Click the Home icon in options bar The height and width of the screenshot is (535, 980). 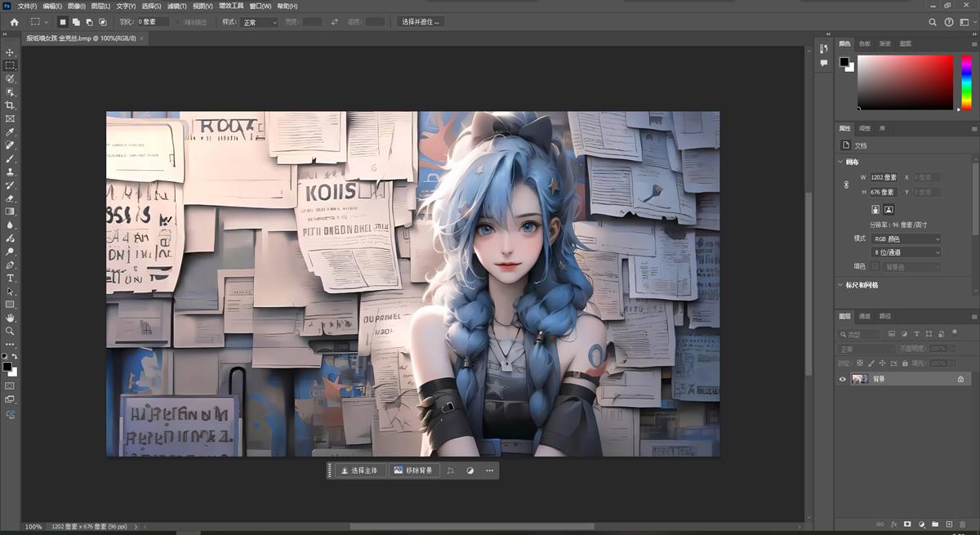pyautogui.click(x=14, y=22)
